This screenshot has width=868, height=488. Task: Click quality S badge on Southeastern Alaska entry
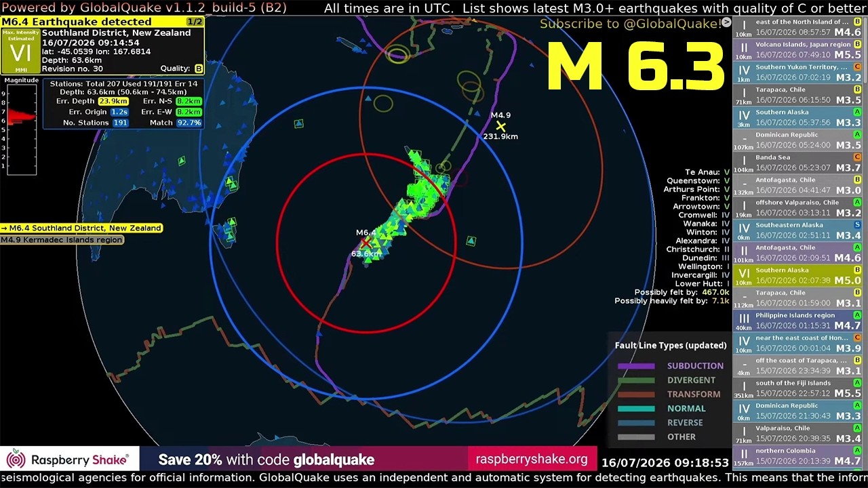pos(858,225)
